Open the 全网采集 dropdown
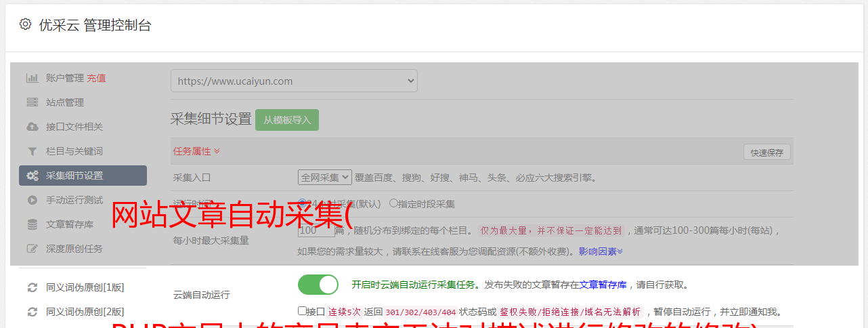This screenshot has height=328, width=868. pyautogui.click(x=325, y=178)
